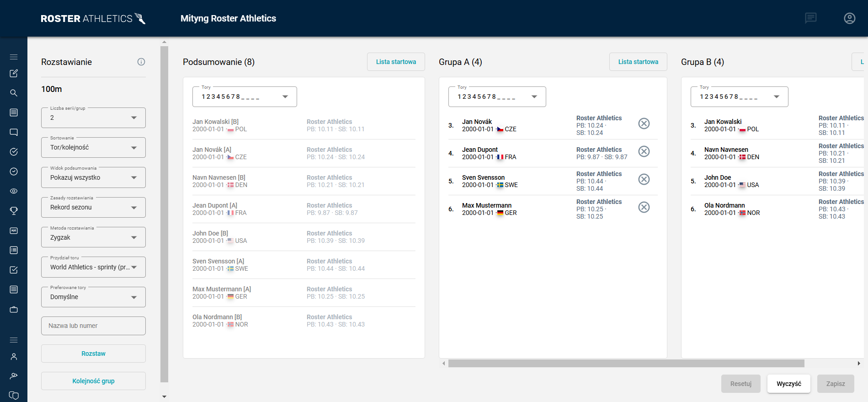Select Ola Nordmann [B] in Podsumowanie
Screen dimensions: 868x402
coord(304,321)
